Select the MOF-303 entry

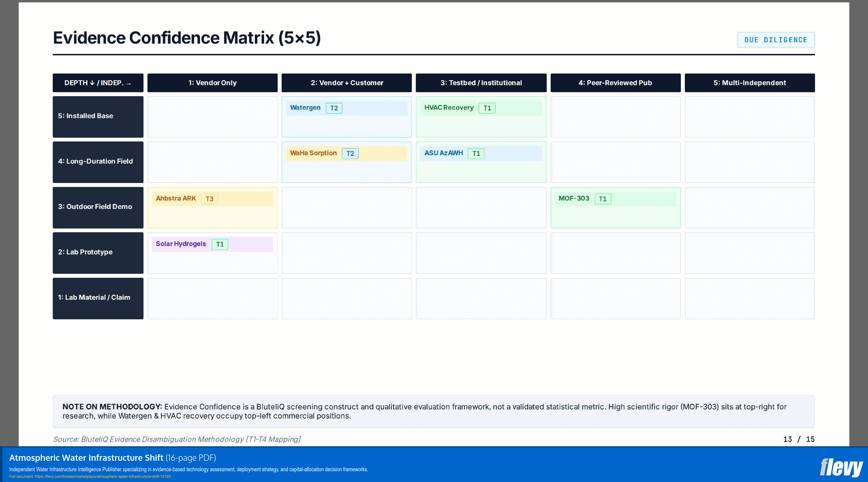point(615,199)
